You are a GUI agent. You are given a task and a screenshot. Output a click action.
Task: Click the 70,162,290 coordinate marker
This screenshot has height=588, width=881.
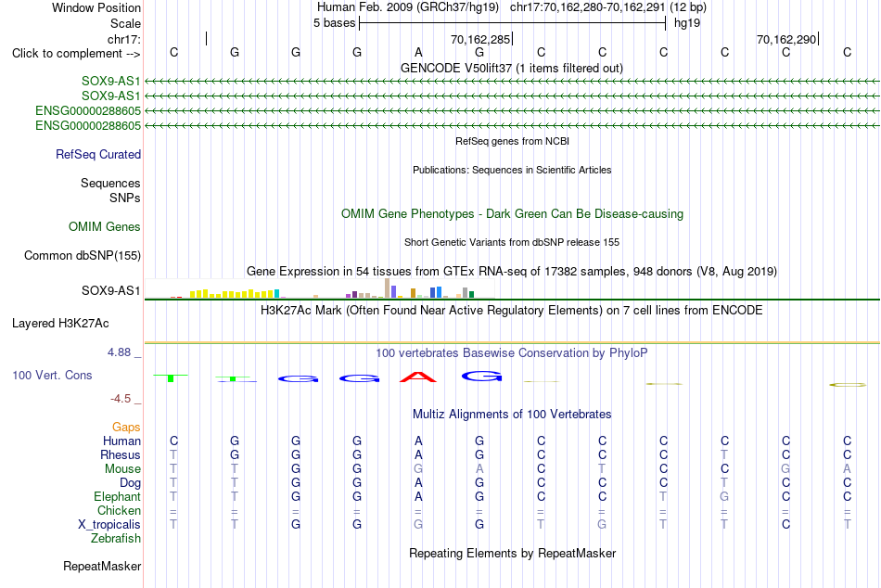(x=786, y=39)
